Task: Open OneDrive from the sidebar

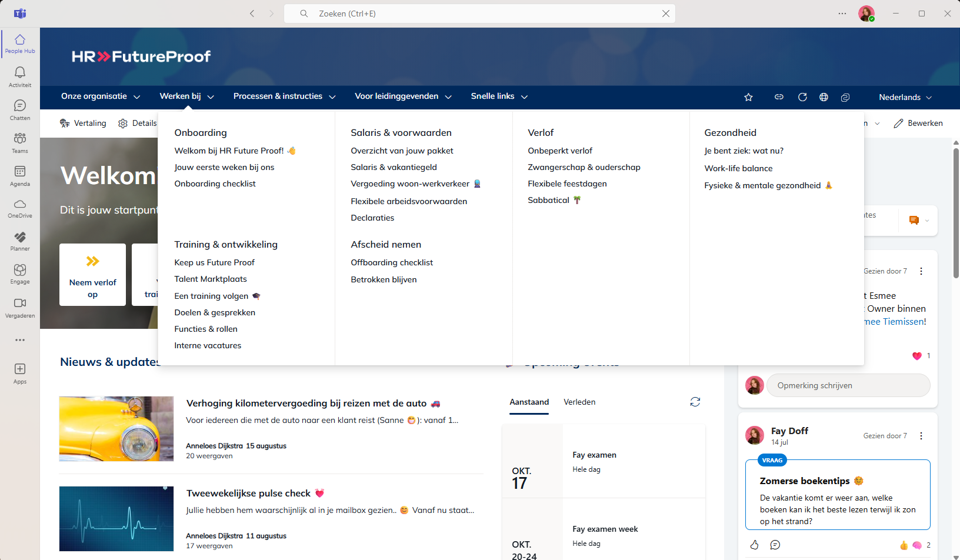Action: point(20,208)
